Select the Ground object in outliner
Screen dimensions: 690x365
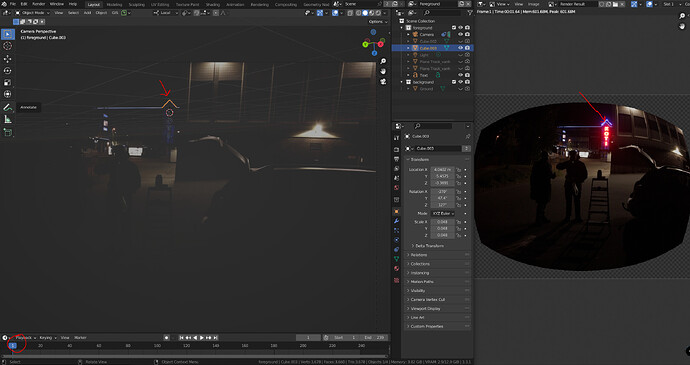426,89
